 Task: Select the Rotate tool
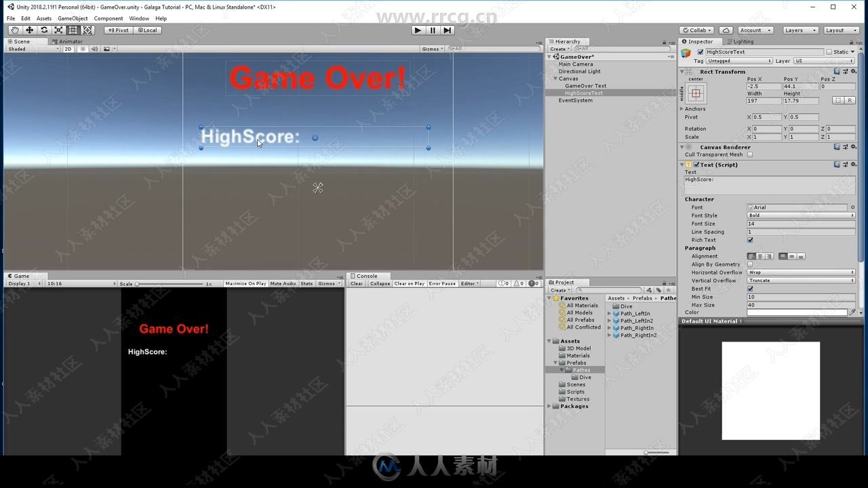[44, 30]
